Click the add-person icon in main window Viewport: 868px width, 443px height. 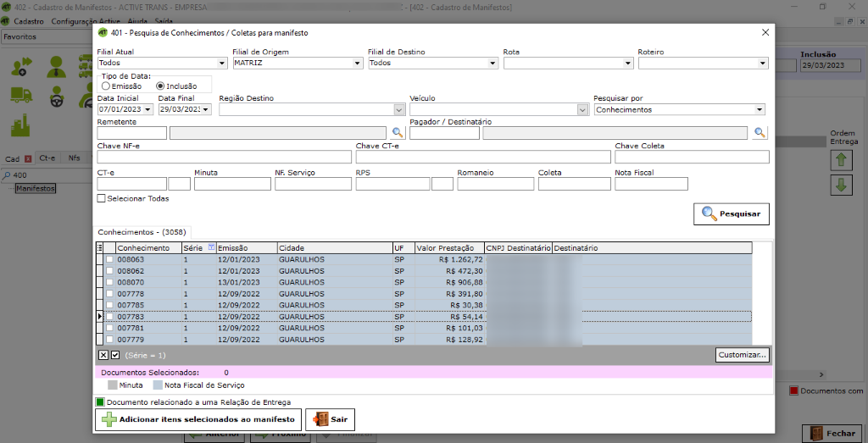[x=21, y=66]
